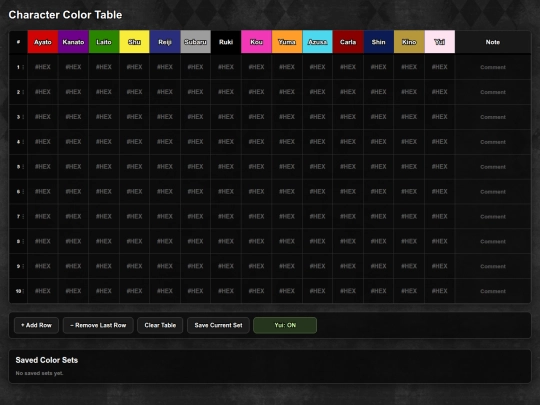540x405 pixels.
Task: Click the dark red Carla column header
Action: 348,42
